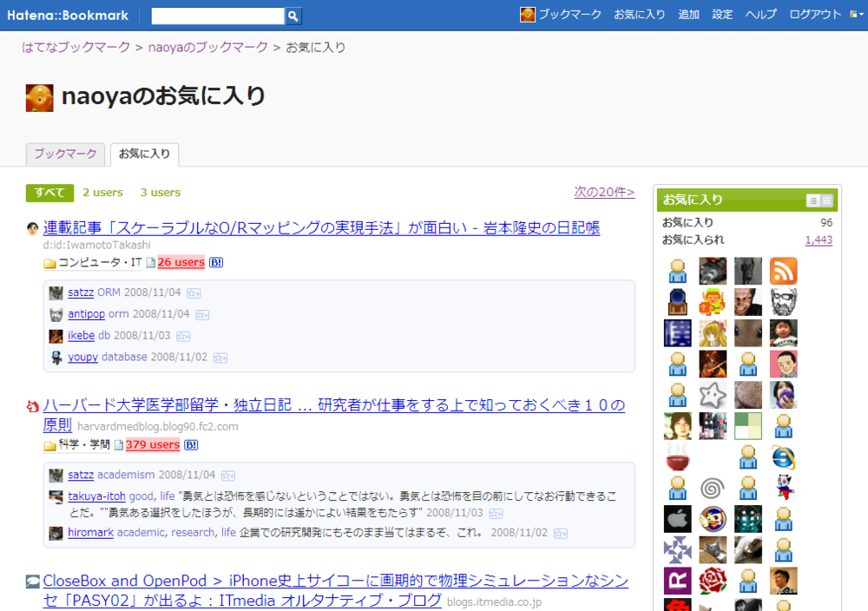The height and width of the screenshot is (611, 868).
Task: Open ヘルプ in the header menu
Action: click(760, 15)
